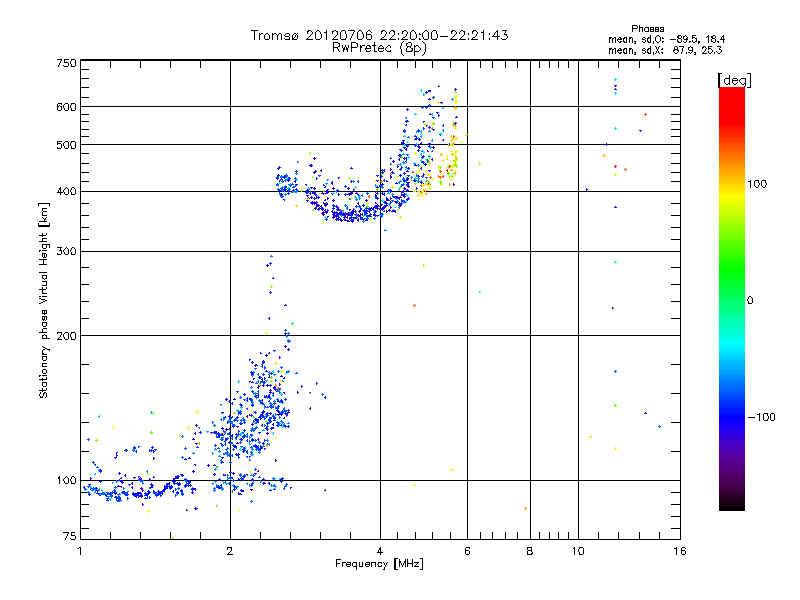Click the x-axis tick label '2'
This screenshot has width=800, height=600.
[230, 551]
